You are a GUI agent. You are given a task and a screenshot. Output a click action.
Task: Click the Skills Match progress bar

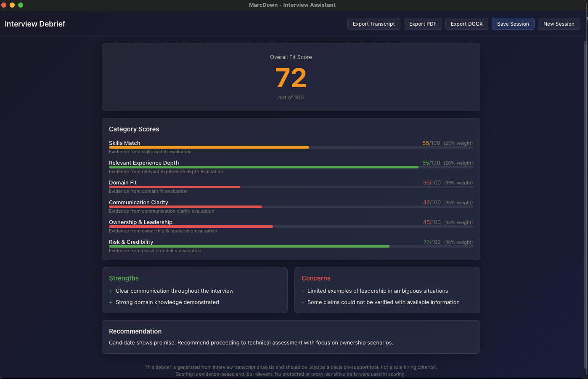[x=291, y=147]
